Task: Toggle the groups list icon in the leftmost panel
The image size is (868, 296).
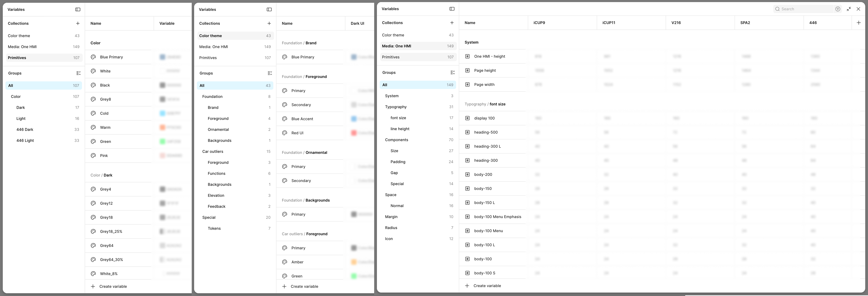Action: (79, 73)
